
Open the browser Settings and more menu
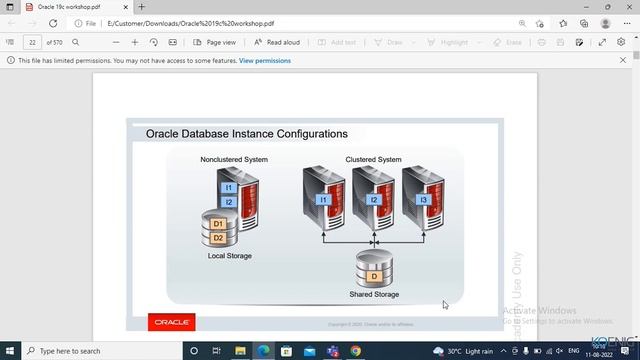[627, 24]
